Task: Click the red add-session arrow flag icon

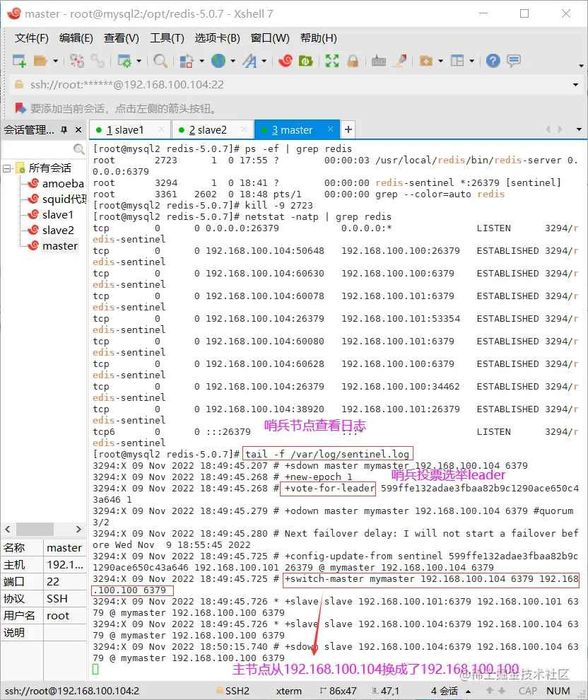Action: [20, 108]
